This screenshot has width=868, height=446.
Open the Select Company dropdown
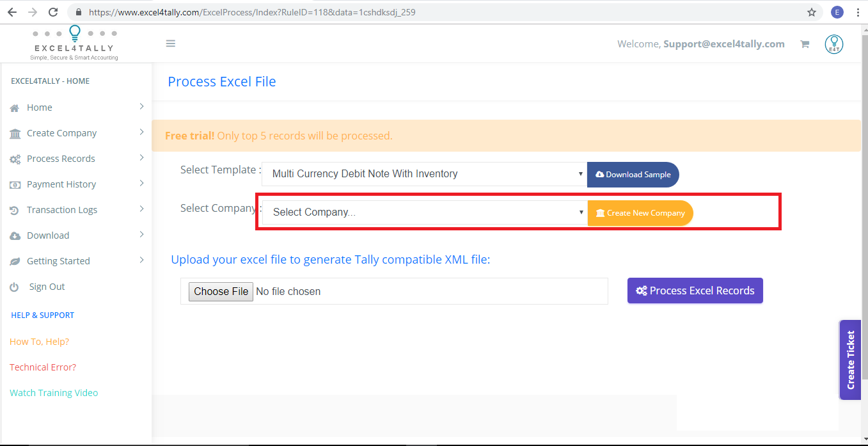pyautogui.click(x=425, y=212)
